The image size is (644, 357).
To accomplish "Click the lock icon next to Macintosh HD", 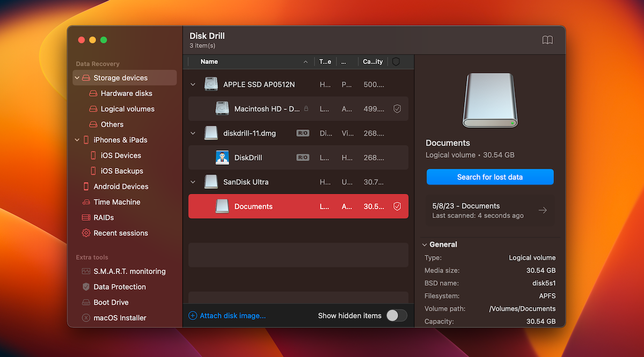I will pos(306,108).
